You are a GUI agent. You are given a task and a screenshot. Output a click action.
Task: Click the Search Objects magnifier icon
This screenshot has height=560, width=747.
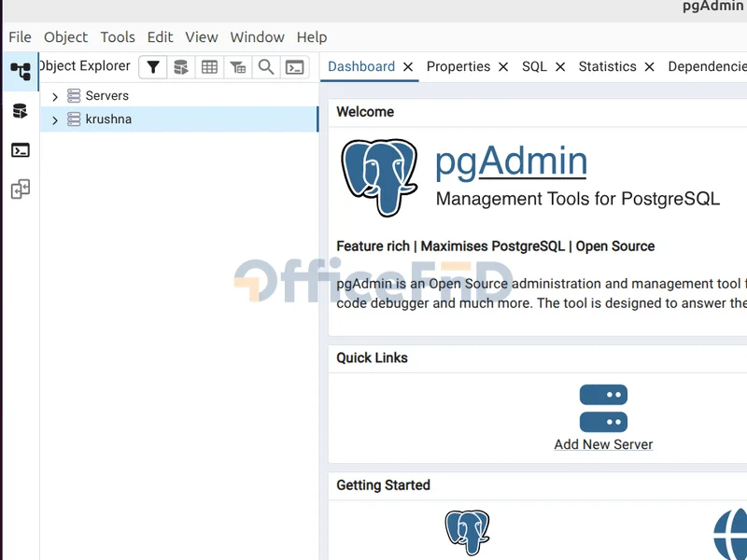[266, 67]
